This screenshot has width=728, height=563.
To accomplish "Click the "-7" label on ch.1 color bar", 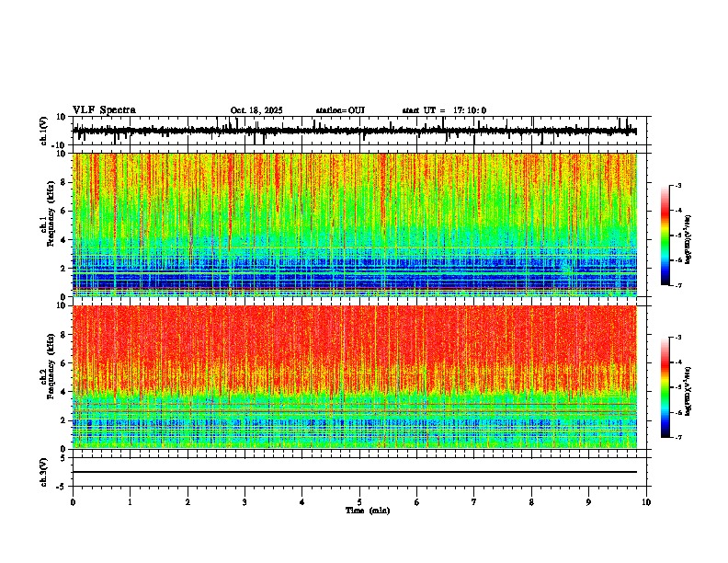I will (x=677, y=285).
